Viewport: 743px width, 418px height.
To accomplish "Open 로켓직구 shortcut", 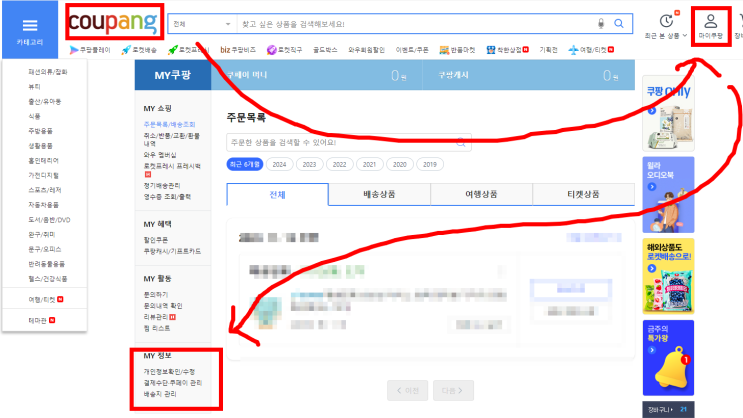I will click(284, 50).
